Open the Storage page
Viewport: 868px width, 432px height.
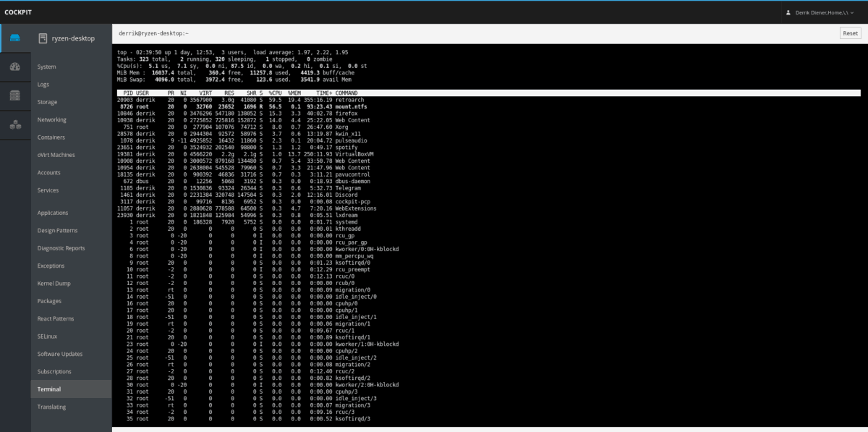coord(47,101)
